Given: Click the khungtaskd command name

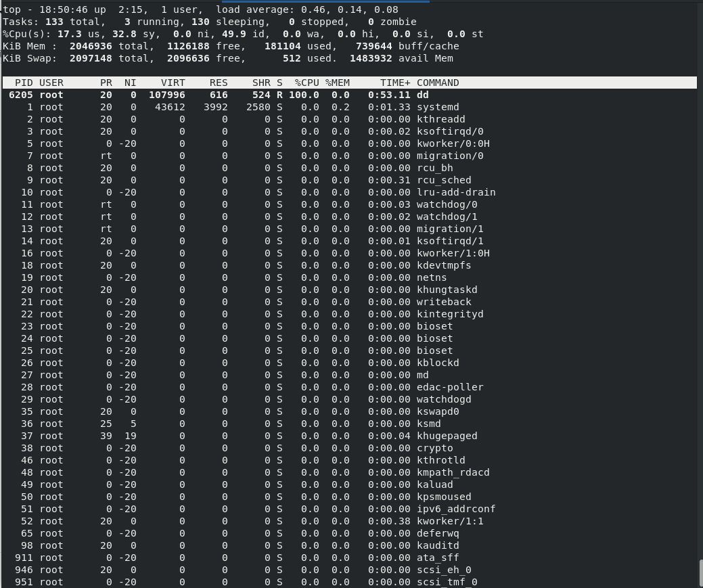Looking at the screenshot, I should pos(447,290).
